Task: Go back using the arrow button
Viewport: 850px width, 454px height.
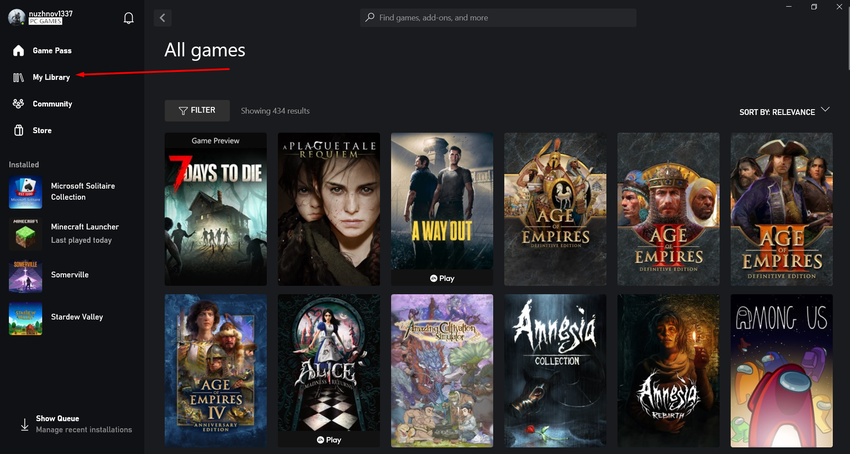Action: [x=163, y=18]
